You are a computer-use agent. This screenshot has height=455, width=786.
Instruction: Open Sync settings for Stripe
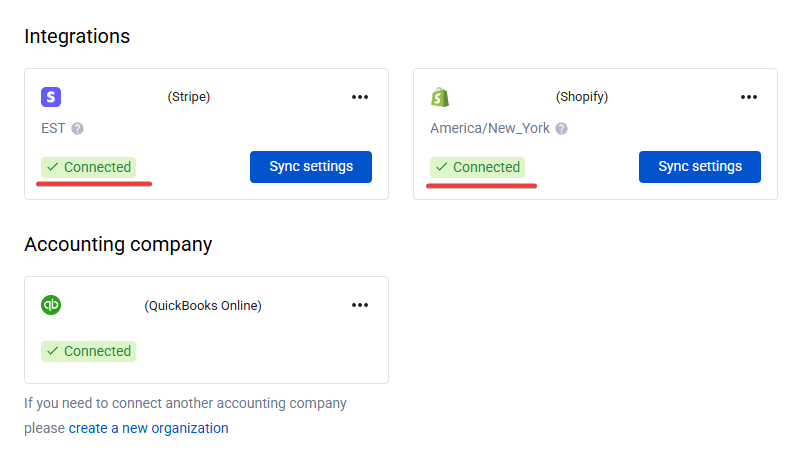pyautogui.click(x=311, y=167)
